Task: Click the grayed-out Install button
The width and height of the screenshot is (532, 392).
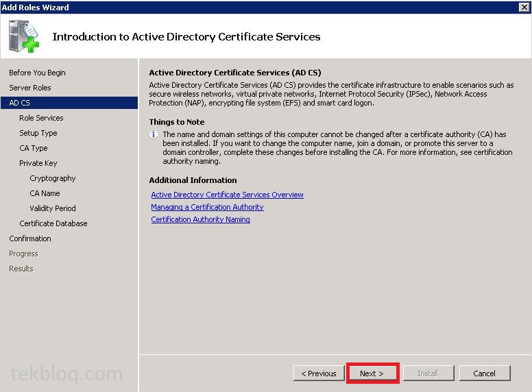Action: coord(428,373)
